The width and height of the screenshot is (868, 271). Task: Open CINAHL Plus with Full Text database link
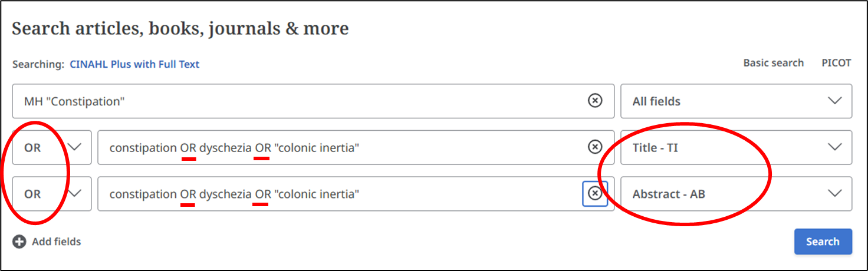(x=134, y=64)
